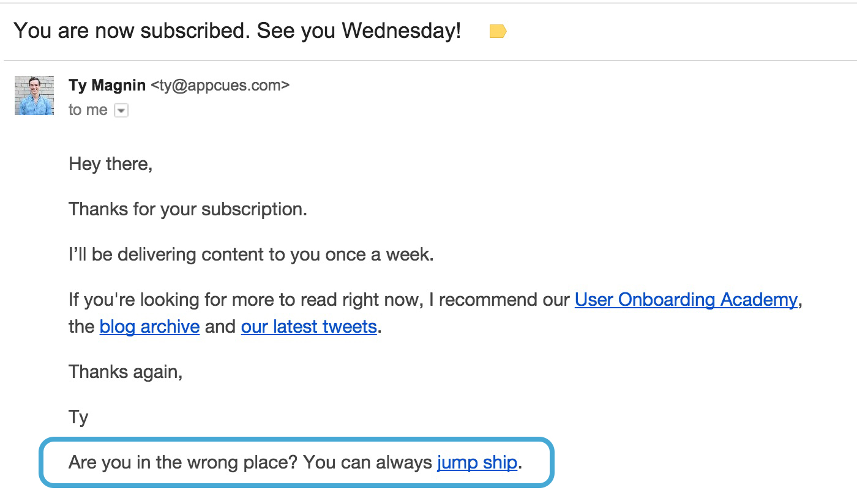Click the sender name Ty Magnin
The height and width of the screenshot is (504, 857).
pyautogui.click(x=107, y=85)
